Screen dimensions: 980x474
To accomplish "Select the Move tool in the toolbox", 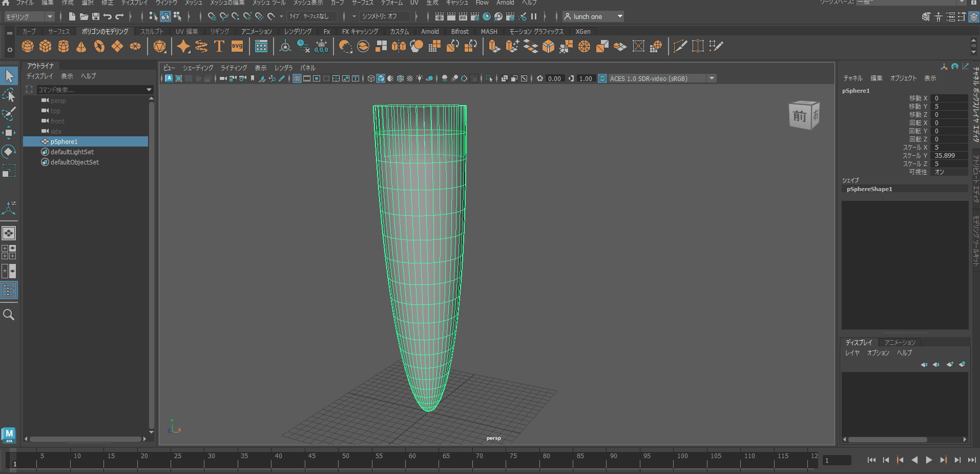I will (9, 133).
